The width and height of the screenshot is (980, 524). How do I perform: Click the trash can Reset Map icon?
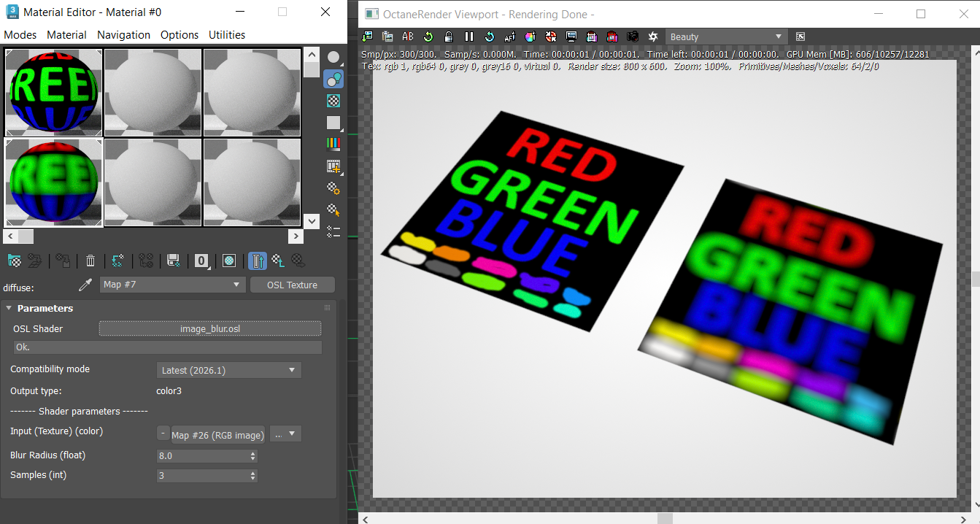(90, 261)
